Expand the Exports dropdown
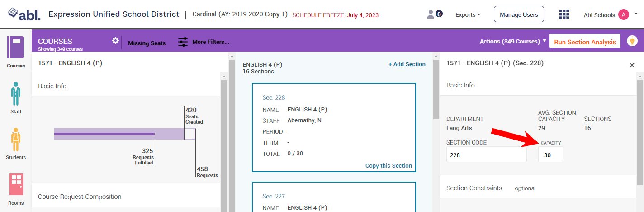 468,15
